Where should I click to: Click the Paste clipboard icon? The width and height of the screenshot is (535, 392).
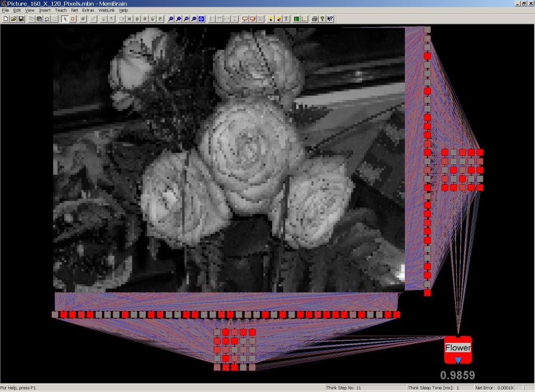(39, 19)
